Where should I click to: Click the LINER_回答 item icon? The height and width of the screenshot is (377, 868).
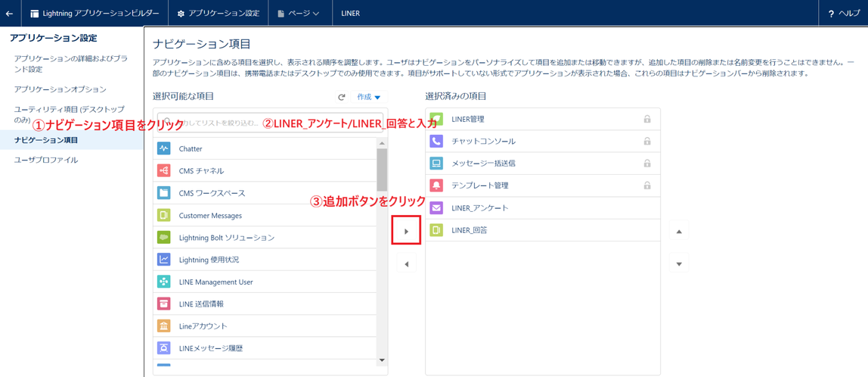coord(436,229)
